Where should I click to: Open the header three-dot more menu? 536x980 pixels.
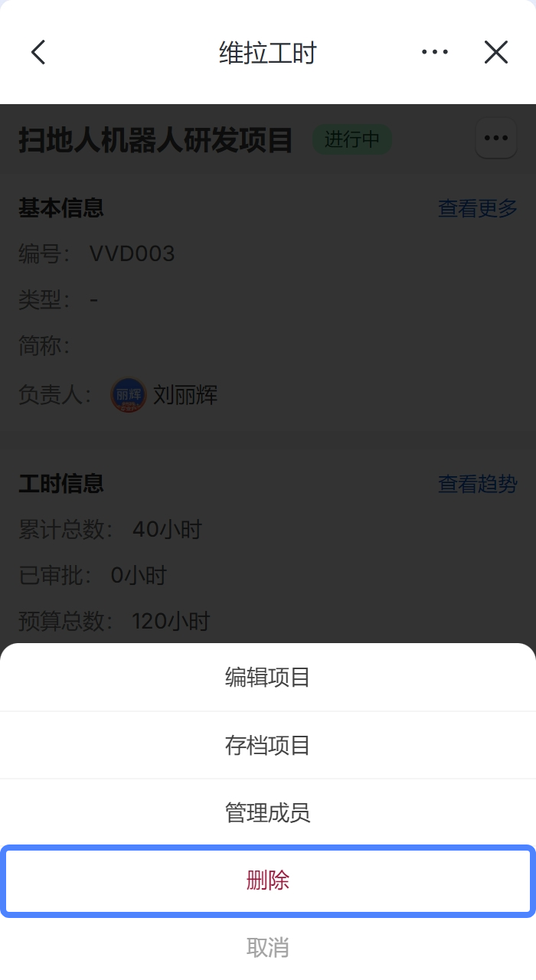click(x=434, y=52)
